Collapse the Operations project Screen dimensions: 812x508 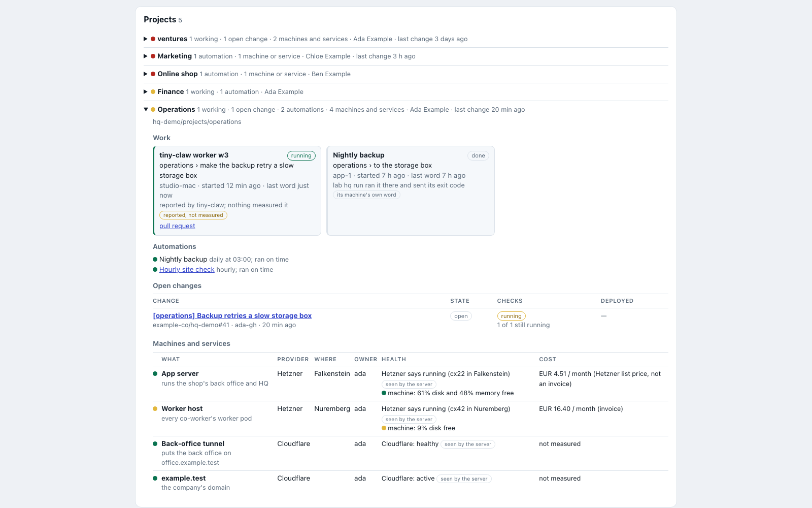(146, 110)
